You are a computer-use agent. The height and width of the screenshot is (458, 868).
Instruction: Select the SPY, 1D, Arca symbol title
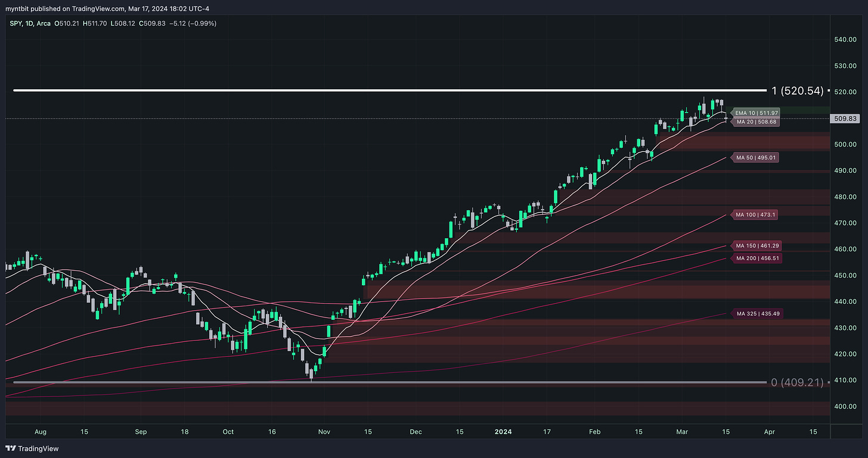coord(31,23)
